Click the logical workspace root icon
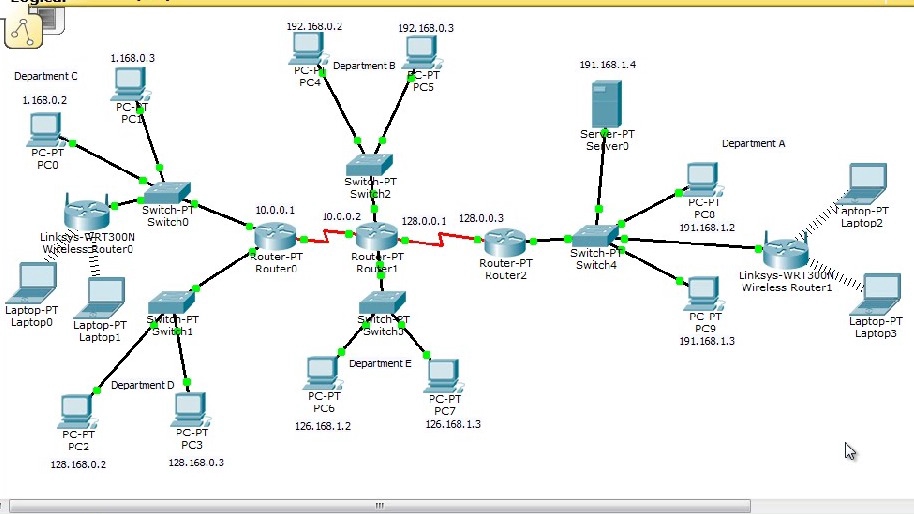914x514 pixels. (23, 31)
